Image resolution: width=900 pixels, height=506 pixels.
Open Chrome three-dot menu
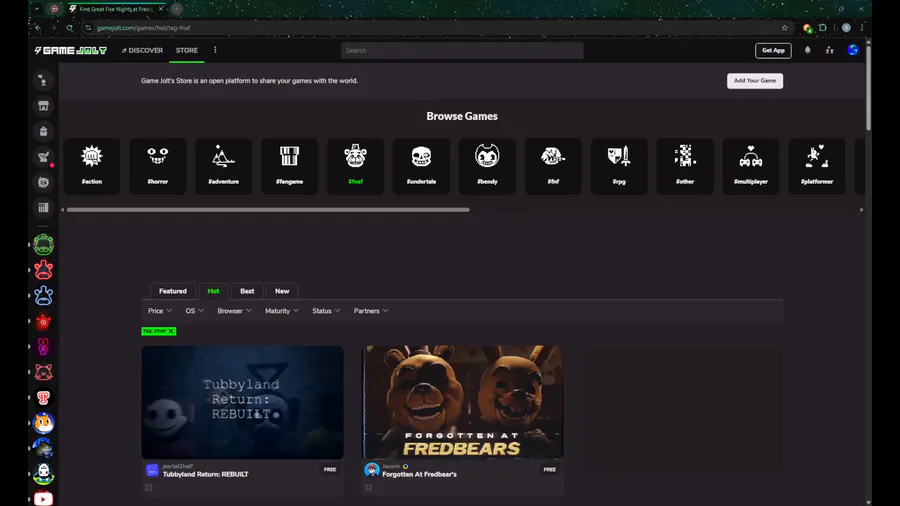point(862,28)
